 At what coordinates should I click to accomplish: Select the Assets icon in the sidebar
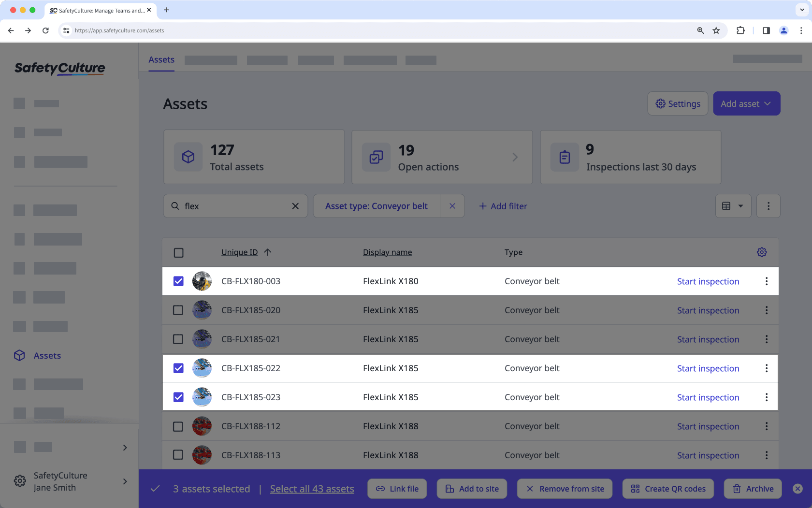19,355
